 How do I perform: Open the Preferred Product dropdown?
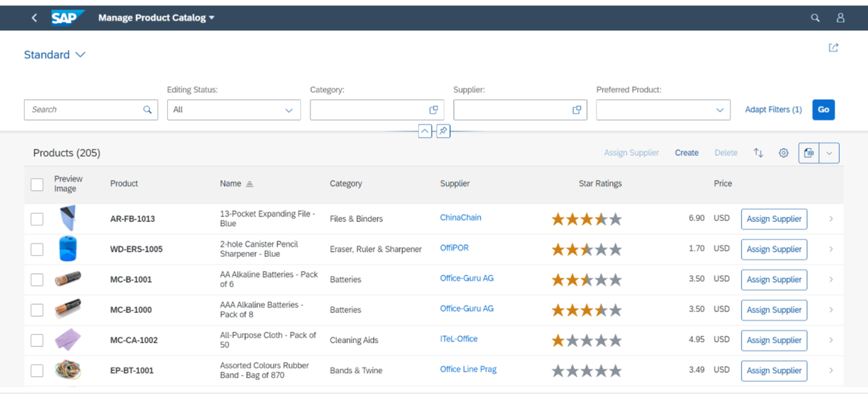663,110
